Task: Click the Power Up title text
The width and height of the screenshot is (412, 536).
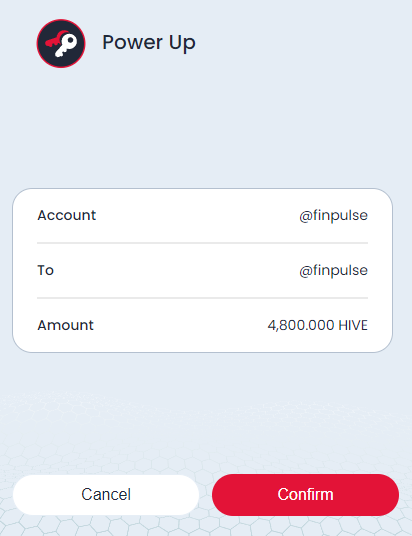Action: click(x=149, y=43)
